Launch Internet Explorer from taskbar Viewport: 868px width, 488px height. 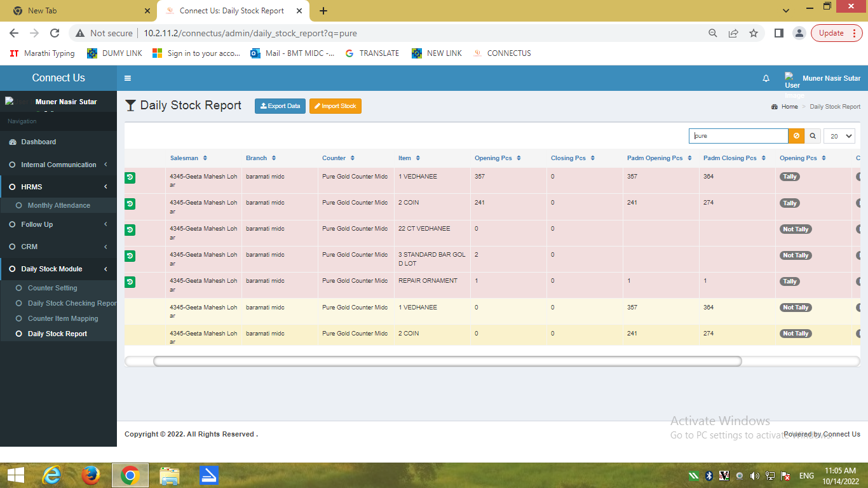tap(51, 475)
